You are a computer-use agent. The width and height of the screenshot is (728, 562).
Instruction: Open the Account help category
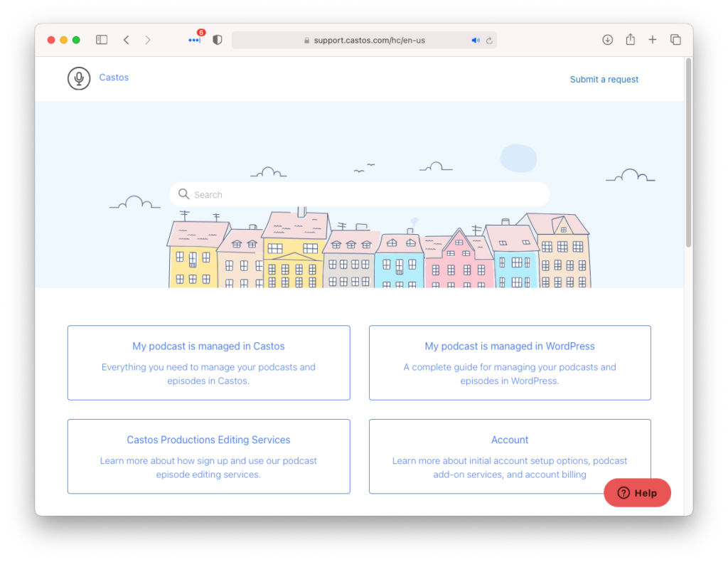coord(510,457)
